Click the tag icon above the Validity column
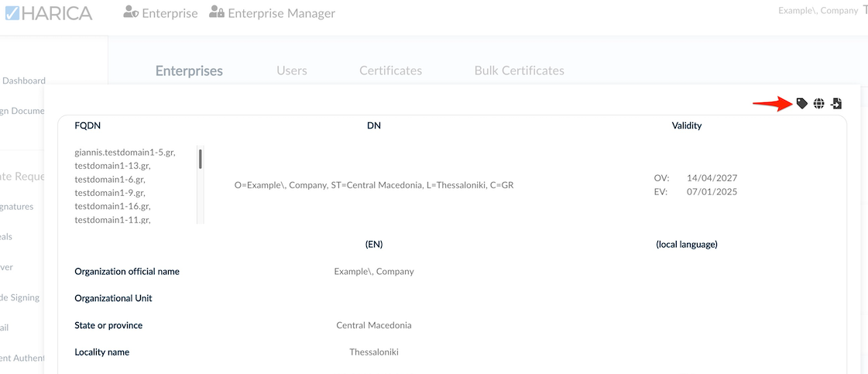The height and width of the screenshot is (374, 868). coord(802,104)
